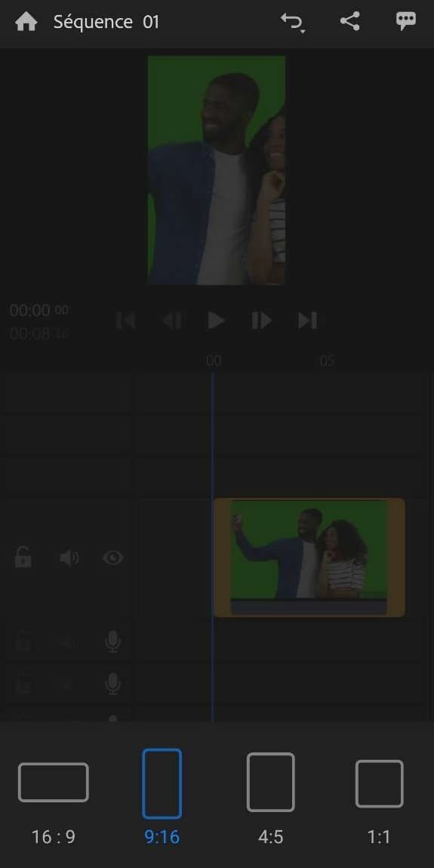Select the 9:16 portrait aspect ratio
The width and height of the screenshot is (434, 868).
[162, 797]
